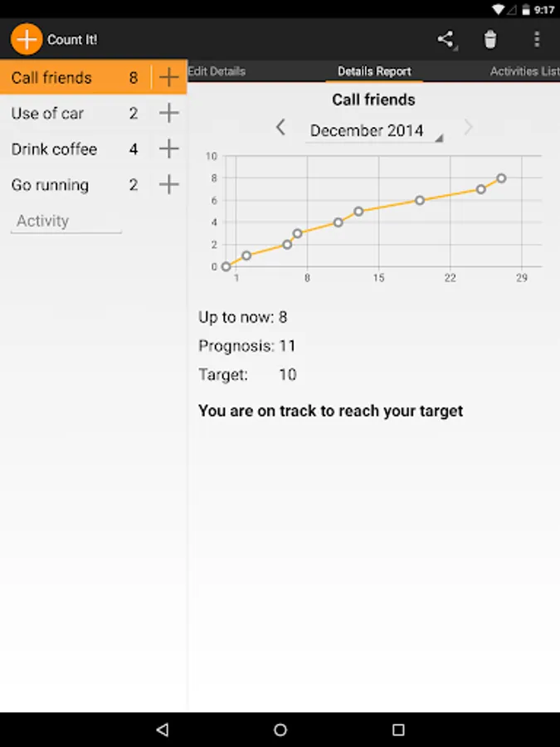Select Go running in activity list
The width and height of the screenshot is (560, 747).
click(x=51, y=185)
